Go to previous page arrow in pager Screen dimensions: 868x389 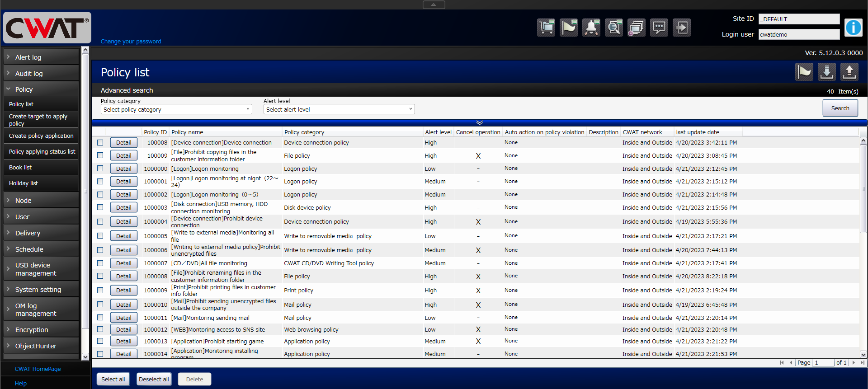(791, 362)
